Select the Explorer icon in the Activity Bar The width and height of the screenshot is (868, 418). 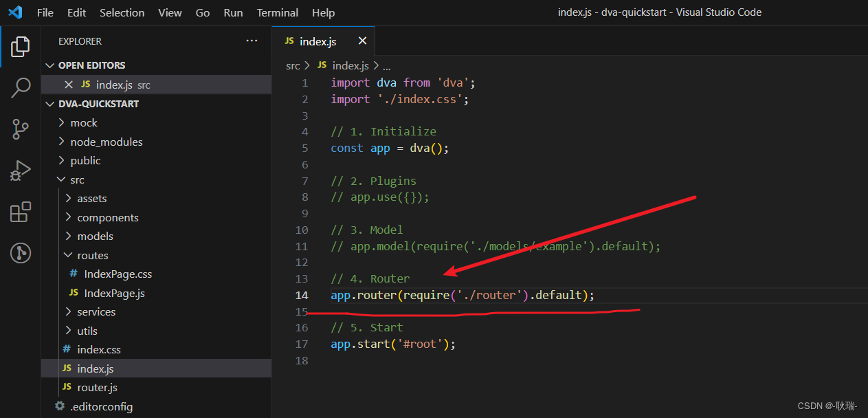20,47
